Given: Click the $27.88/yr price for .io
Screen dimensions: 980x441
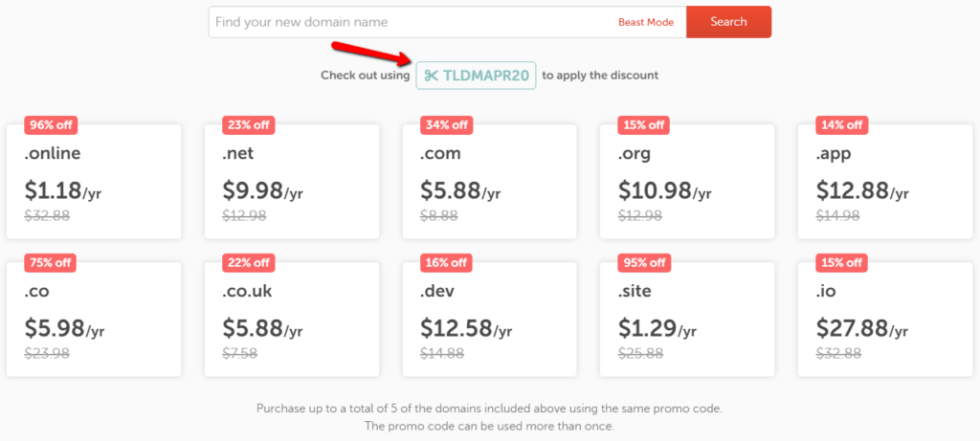Looking at the screenshot, I should coord(860,329).
